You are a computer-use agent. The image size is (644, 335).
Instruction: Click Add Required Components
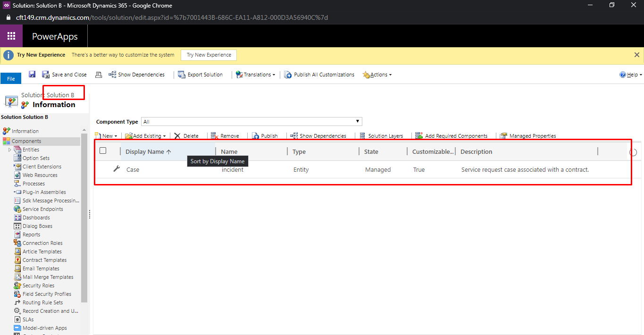tap(452, 136)
